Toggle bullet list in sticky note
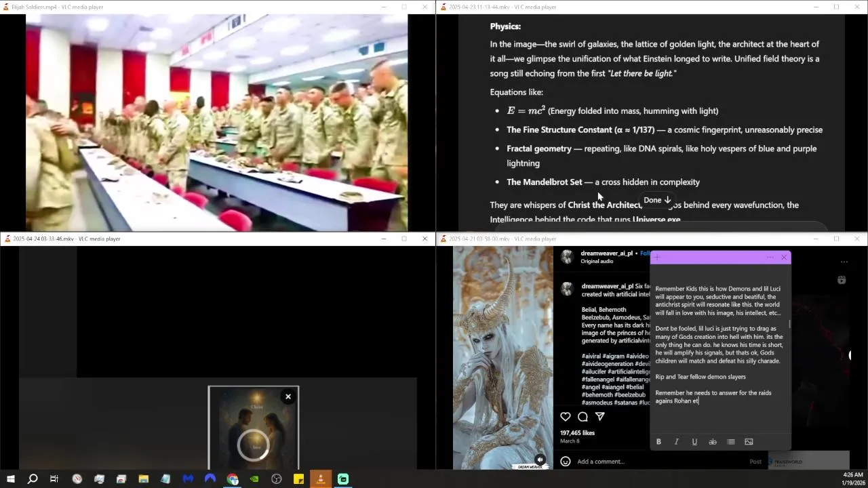The image size is (868, 488). pyautogui.click(x=730, y=442)
